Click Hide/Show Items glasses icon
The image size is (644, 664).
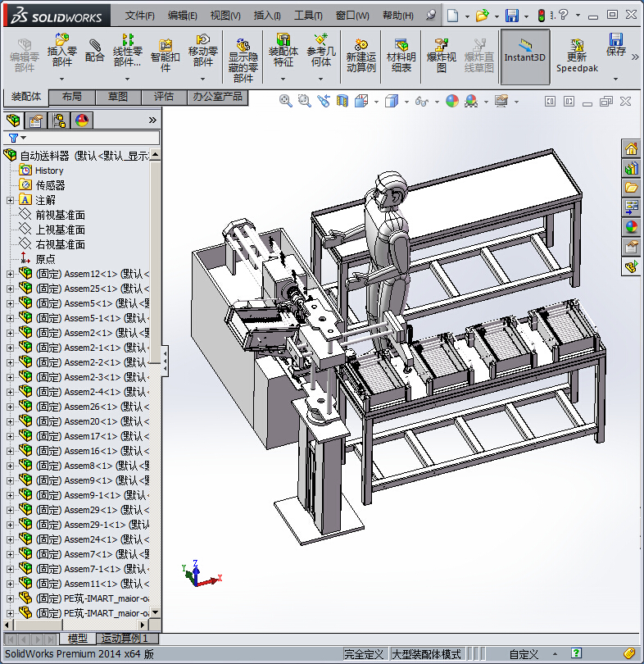[x=421, y=101]
